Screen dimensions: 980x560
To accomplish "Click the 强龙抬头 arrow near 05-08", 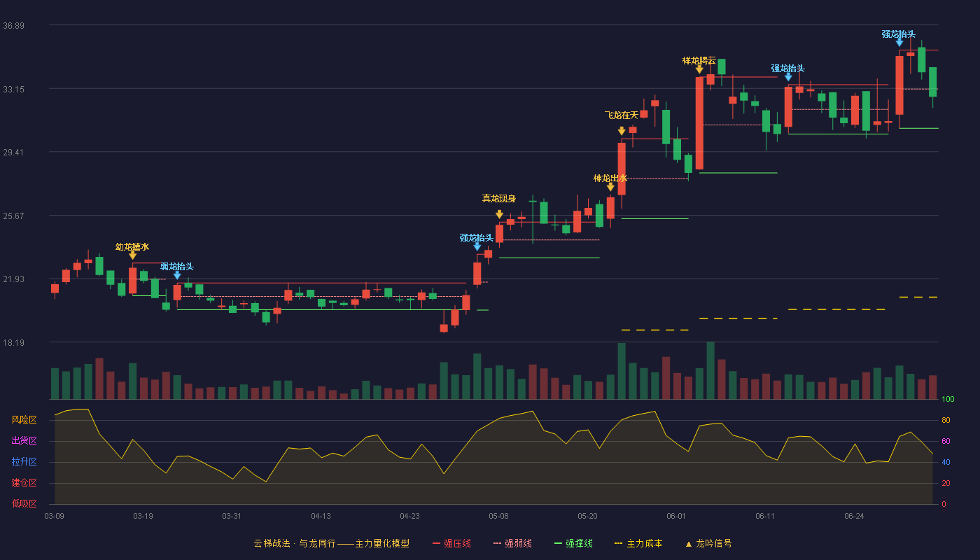I will tap(477, 246).
